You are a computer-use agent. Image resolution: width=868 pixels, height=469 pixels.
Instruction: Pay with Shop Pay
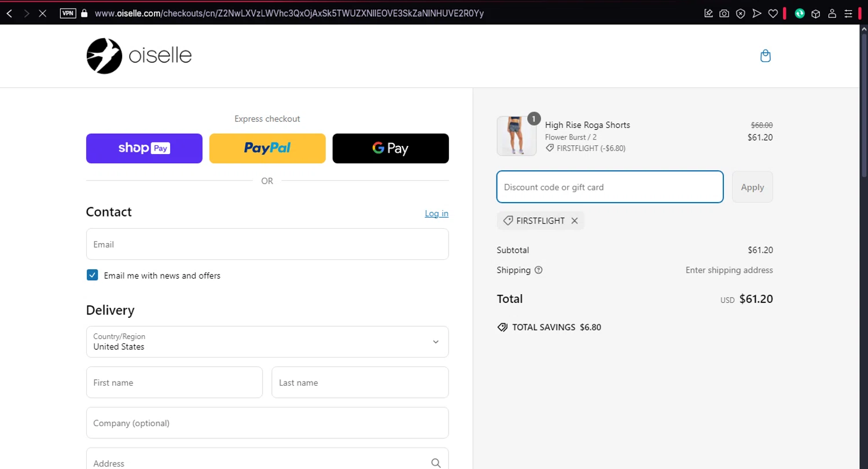click(x=144, y=148)
